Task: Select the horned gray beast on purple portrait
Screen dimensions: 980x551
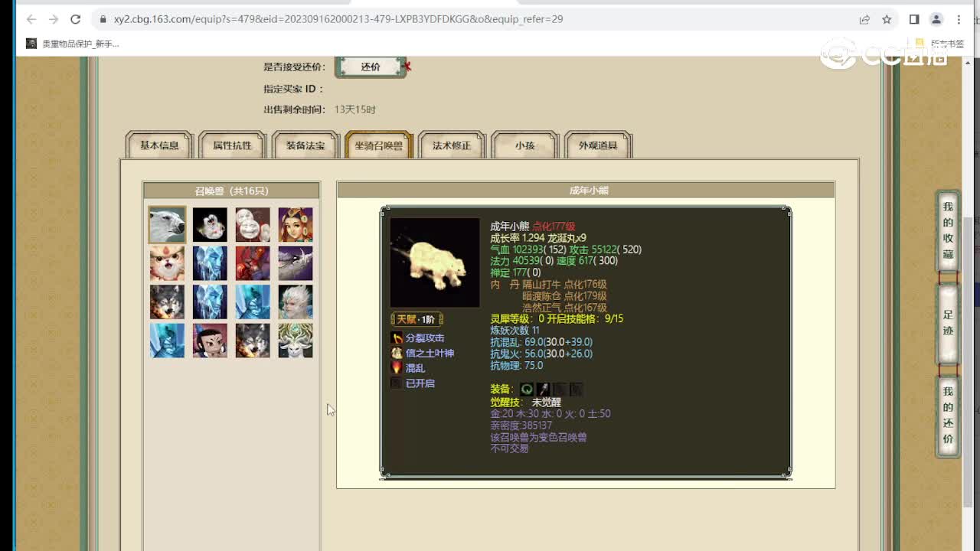Action: coord(296,263)
